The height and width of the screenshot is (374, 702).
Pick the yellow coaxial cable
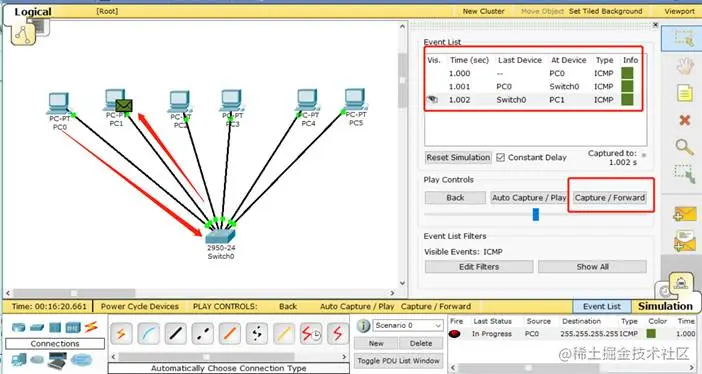(x=284, y=334)
